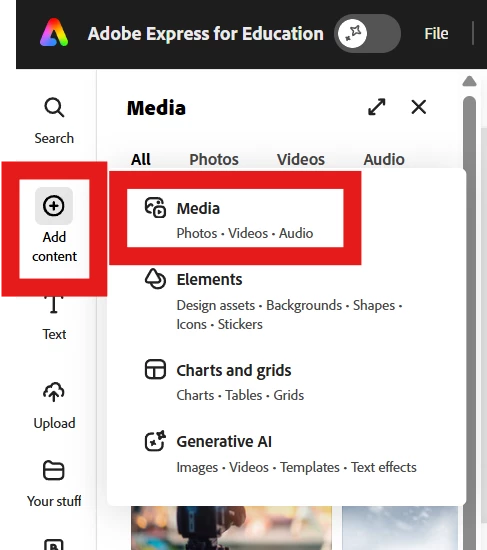Choose Generative AI option
The image size is (487, 550).
[x=281, y=453]
